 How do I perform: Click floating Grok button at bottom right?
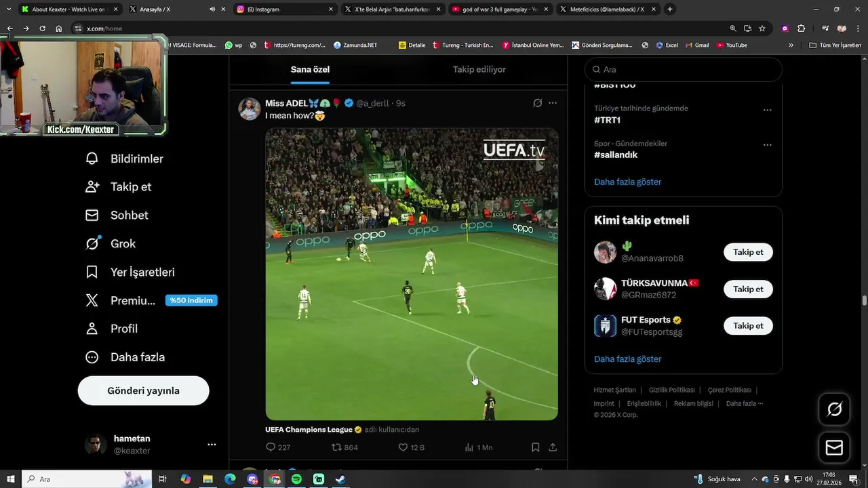point(834,409)
